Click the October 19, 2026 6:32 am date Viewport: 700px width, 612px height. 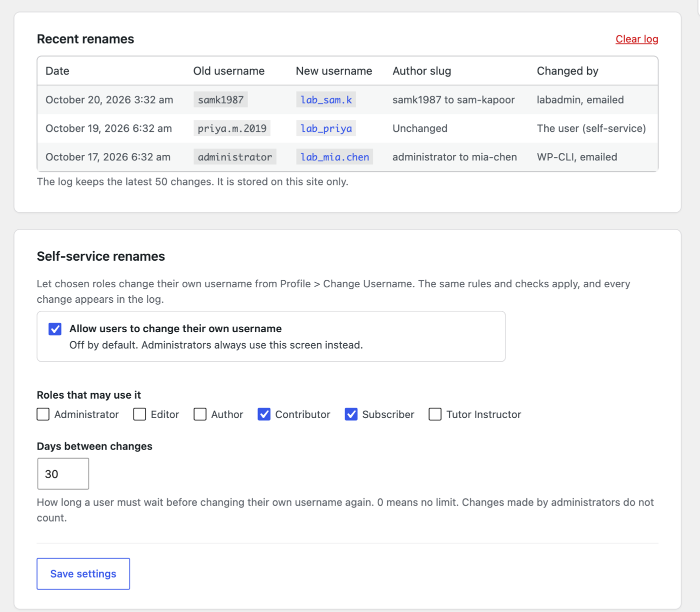click(108, 128)
